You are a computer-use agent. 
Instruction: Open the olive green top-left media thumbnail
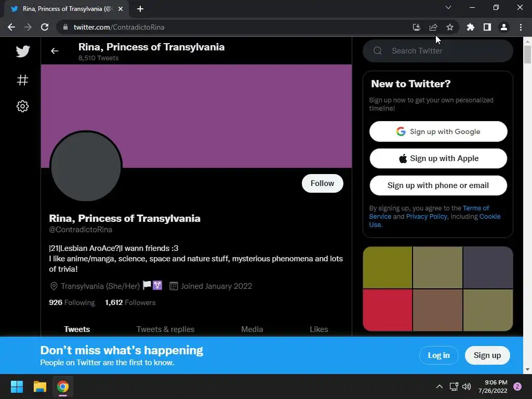388,268
